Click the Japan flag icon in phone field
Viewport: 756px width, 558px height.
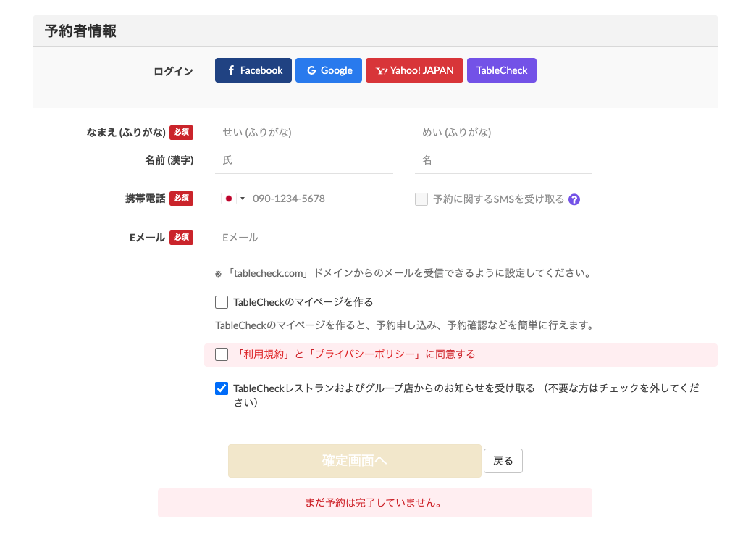(229, 199)
